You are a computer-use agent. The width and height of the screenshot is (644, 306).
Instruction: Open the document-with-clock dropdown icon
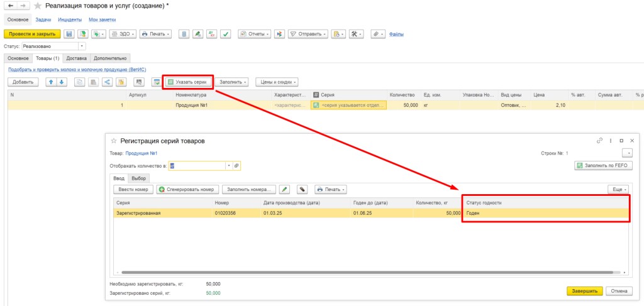338,34
